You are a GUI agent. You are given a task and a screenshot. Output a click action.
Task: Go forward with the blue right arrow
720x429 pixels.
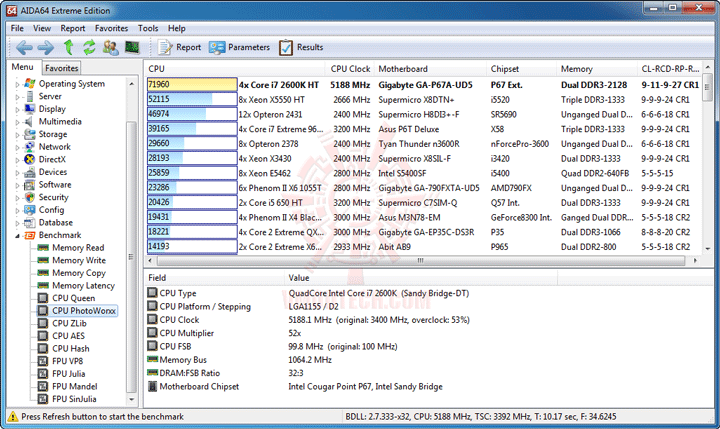pos(45,47)
